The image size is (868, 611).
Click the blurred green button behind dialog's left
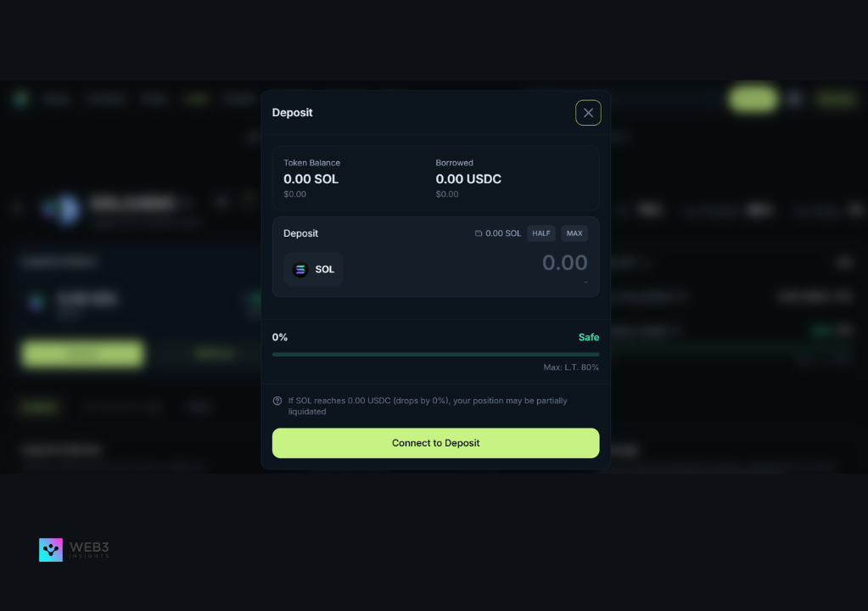[x=82, y=354]
